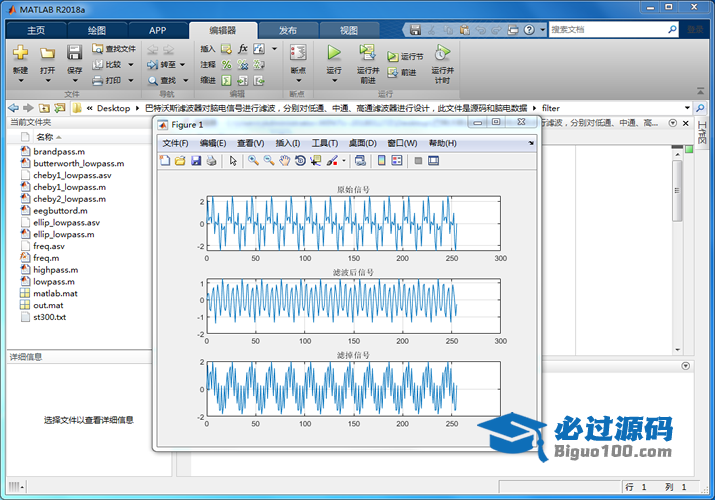
Task: Click the Save (保存) floppy icon
Action: (74, 52)
